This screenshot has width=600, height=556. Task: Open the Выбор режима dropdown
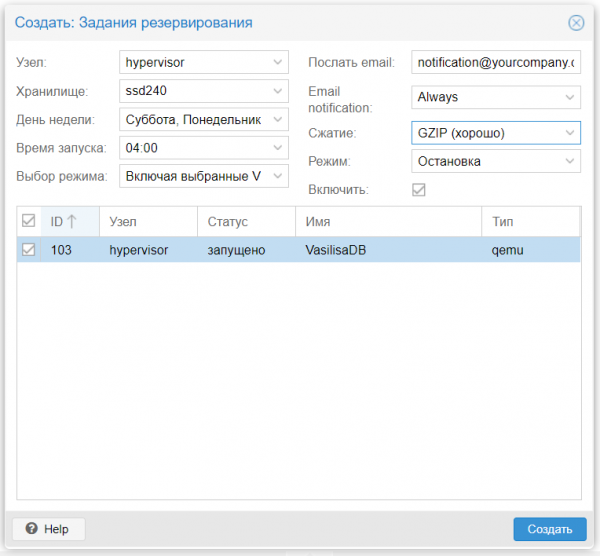[x=278, y=177]
